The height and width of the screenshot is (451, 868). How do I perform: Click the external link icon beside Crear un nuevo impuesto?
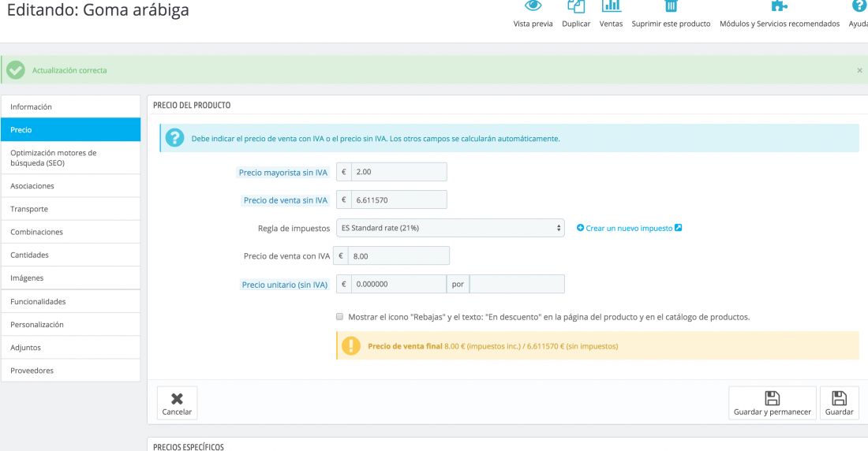(x=678, y=227)
